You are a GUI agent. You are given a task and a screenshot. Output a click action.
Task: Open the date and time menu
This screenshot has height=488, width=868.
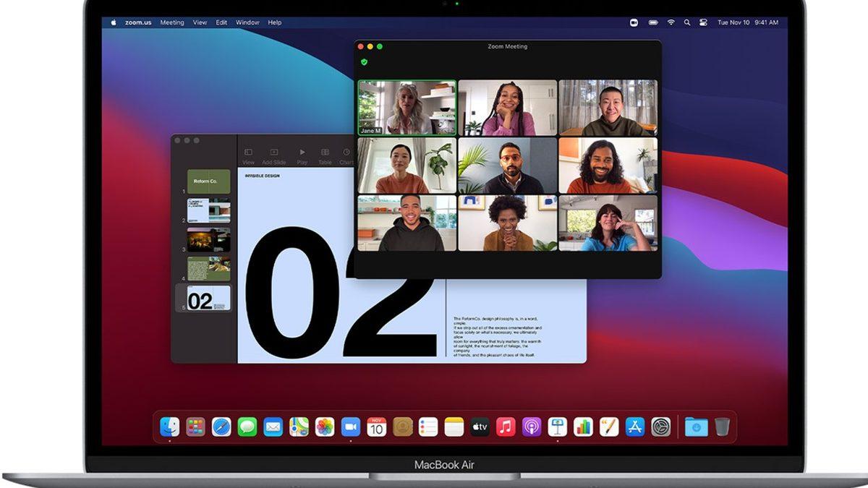746,22
